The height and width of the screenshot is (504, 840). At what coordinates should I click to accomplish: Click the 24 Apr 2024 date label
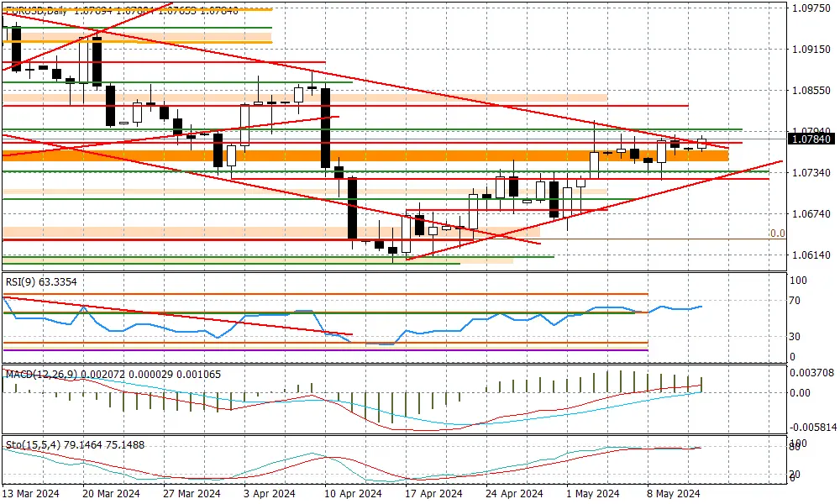(x=515, y=494)
